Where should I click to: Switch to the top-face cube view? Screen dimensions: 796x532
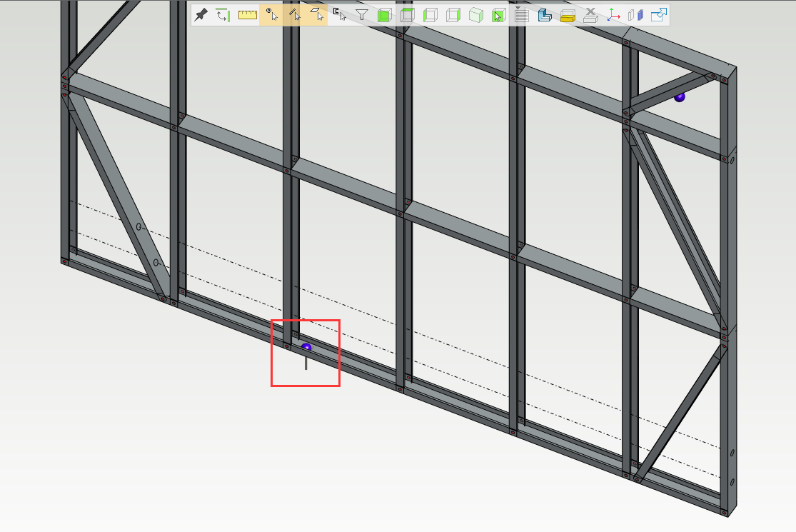[407, 15]
